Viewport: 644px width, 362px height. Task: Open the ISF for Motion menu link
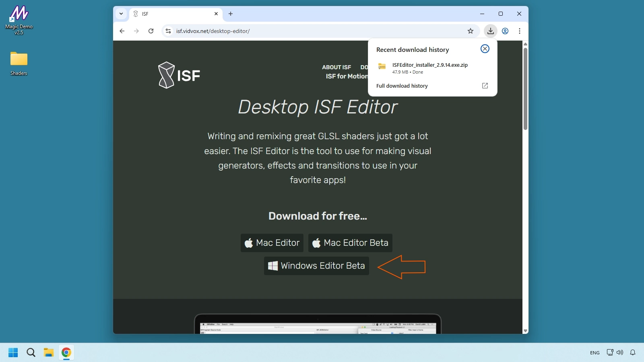tap(347, 76)
